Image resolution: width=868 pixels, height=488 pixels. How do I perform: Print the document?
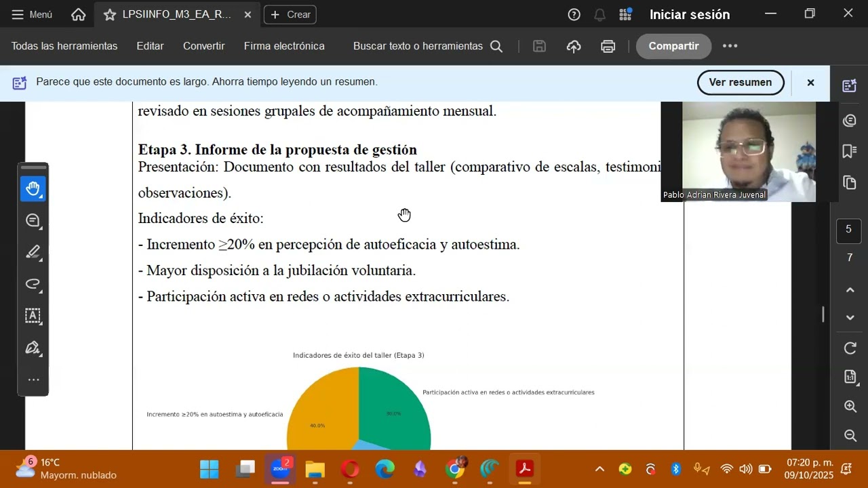pyautogui.click(x=608, y=46)
